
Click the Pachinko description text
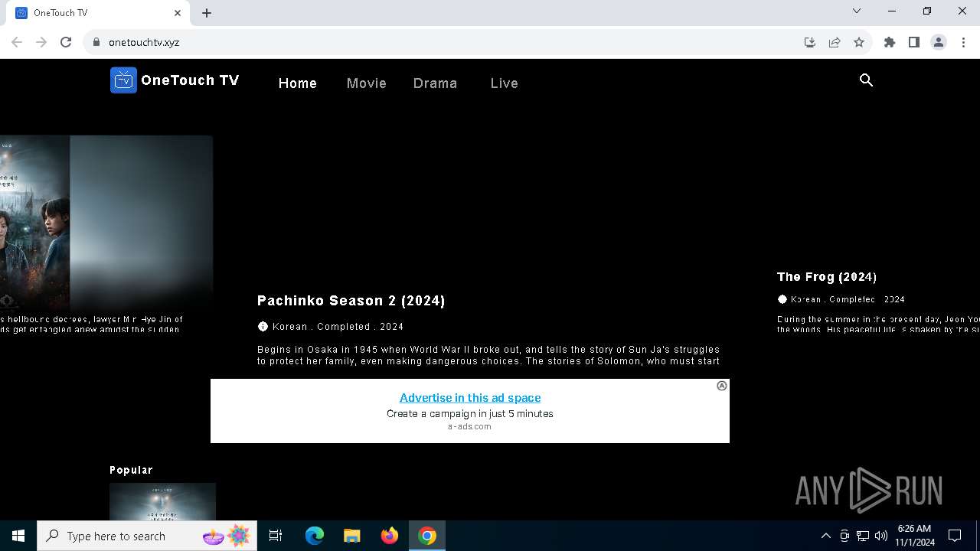488,355
